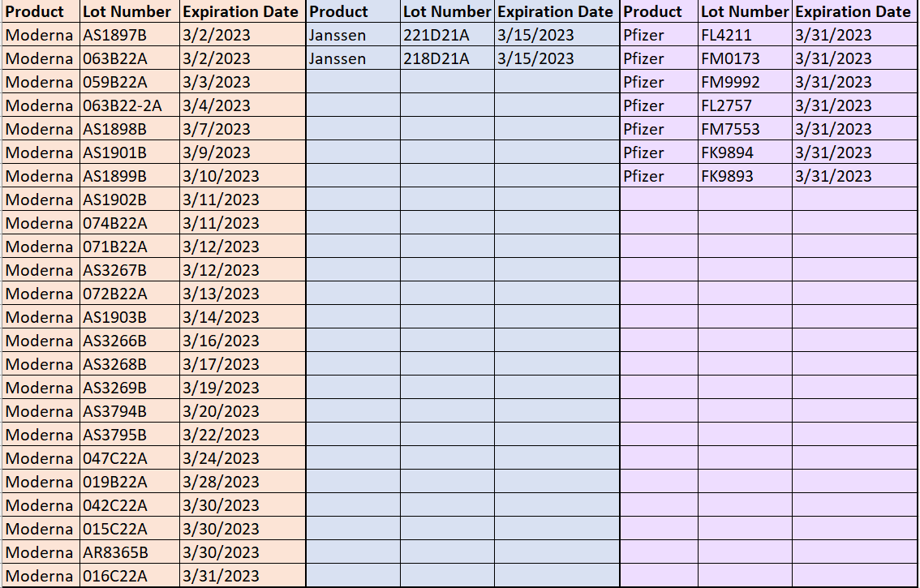Select Pfizer lot FL2757 cell

[x=745, y=105]
